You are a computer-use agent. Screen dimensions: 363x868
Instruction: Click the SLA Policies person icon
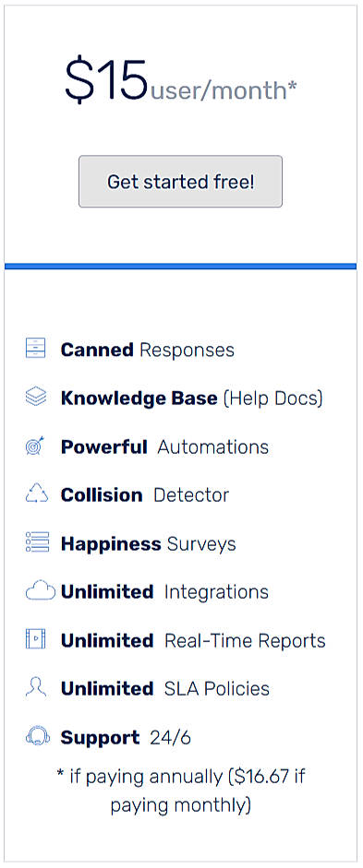[36, 687]
